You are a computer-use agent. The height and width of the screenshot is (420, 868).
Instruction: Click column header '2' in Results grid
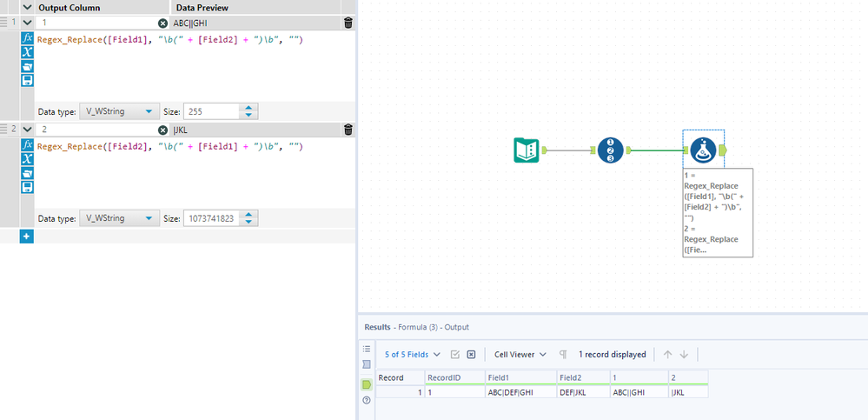[x=688, y=377]
